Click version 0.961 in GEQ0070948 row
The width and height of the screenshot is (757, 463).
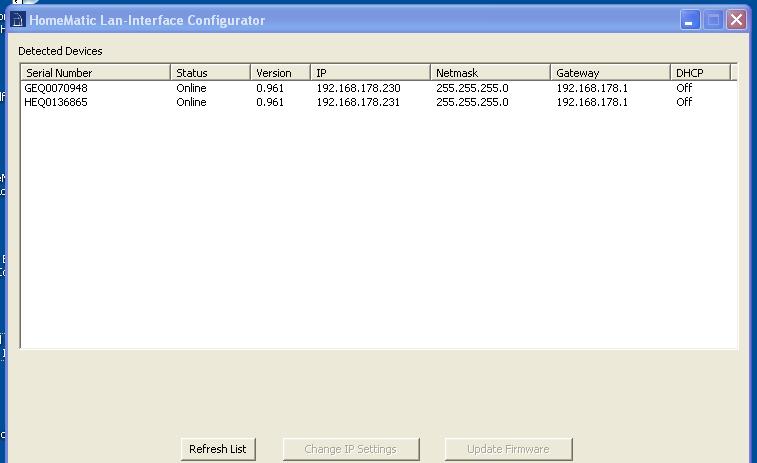270,88
